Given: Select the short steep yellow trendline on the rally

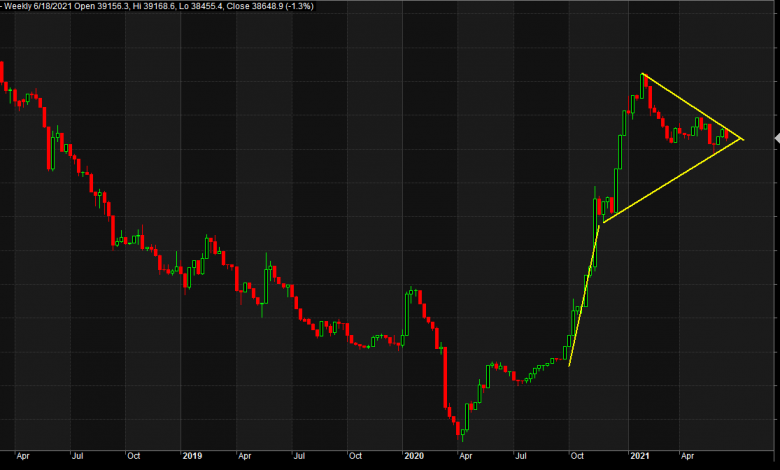Looking at the screenshot, I should click(x=584, y=295).
